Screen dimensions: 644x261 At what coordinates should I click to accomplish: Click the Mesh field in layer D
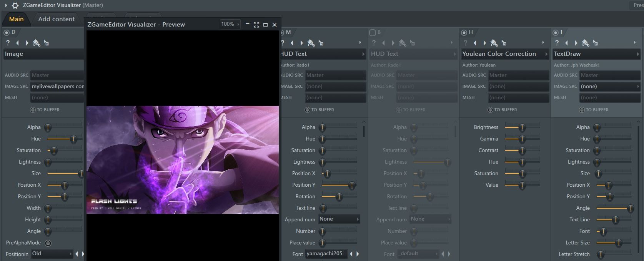pos(57,97)
